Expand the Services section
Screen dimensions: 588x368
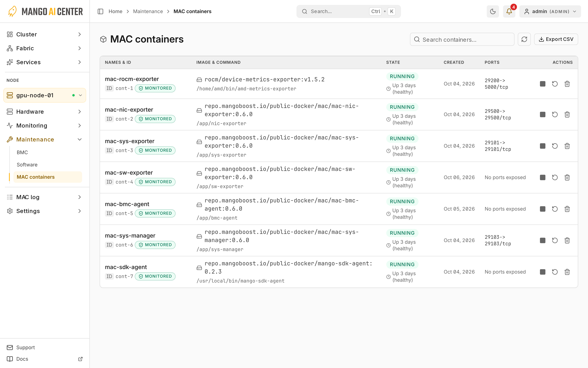click(x=45, y=62)
